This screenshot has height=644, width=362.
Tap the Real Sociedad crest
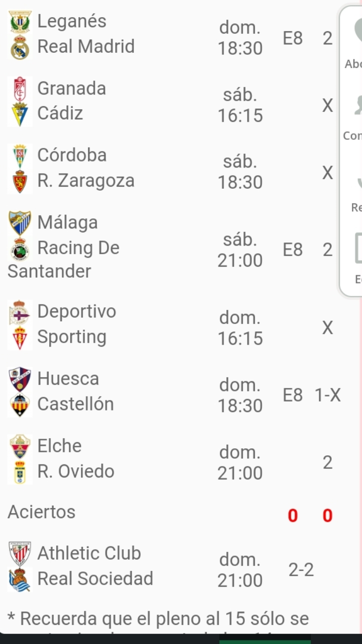point(20,580)
